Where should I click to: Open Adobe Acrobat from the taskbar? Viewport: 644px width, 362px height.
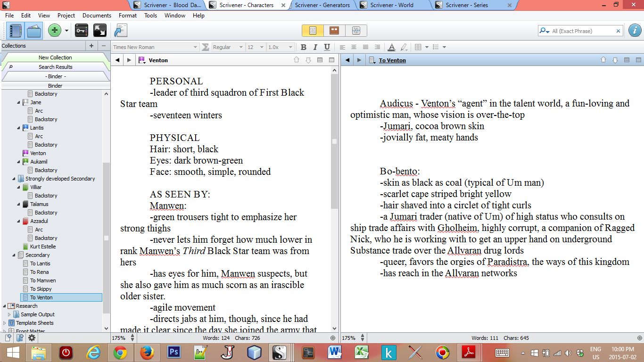(x=469, y=352)
